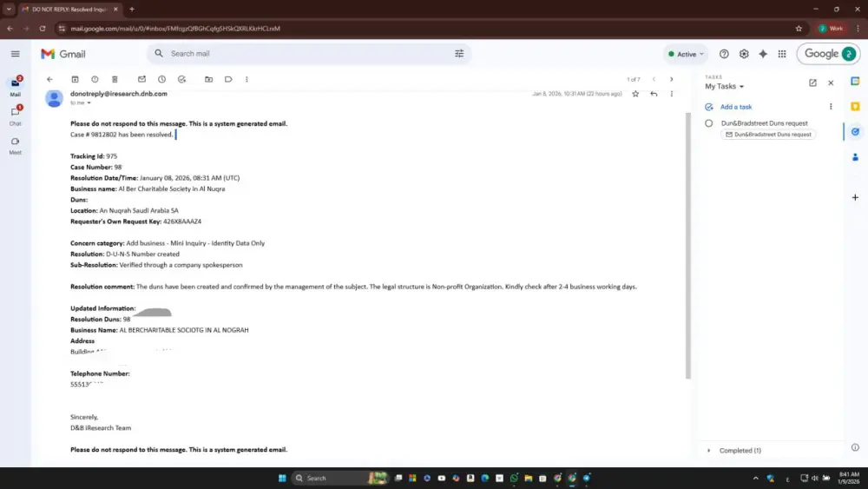Open the Active status dropdown
Screen dimensions: 868x489
pyautogui.click(x=686, y=54)
